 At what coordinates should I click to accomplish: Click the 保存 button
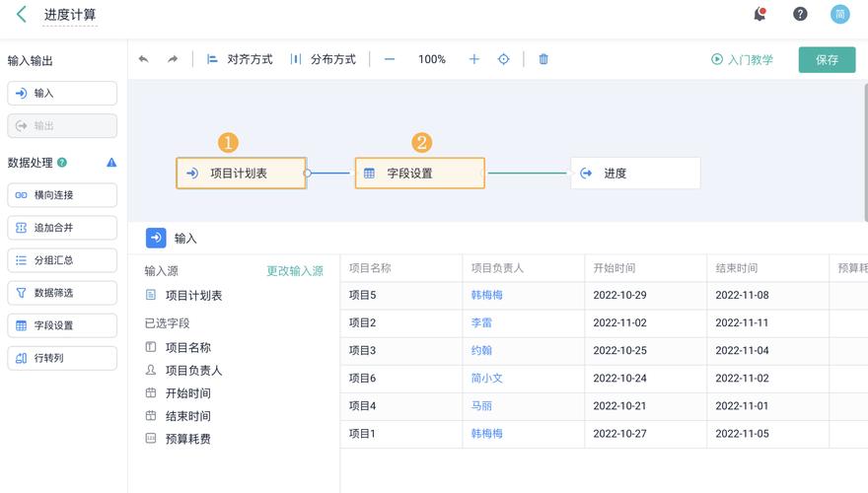pyautogui.click(x=827, y=60)
